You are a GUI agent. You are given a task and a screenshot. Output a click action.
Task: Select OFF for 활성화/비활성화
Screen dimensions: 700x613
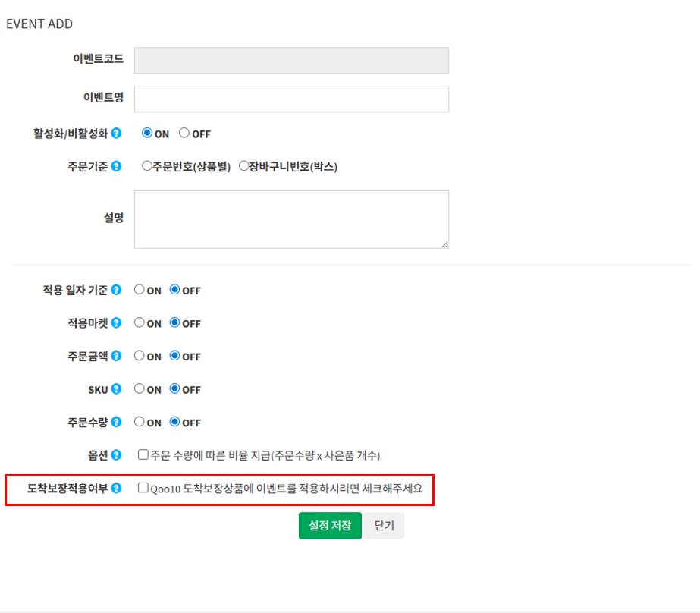pyautogui.click(x=184, y=133)
